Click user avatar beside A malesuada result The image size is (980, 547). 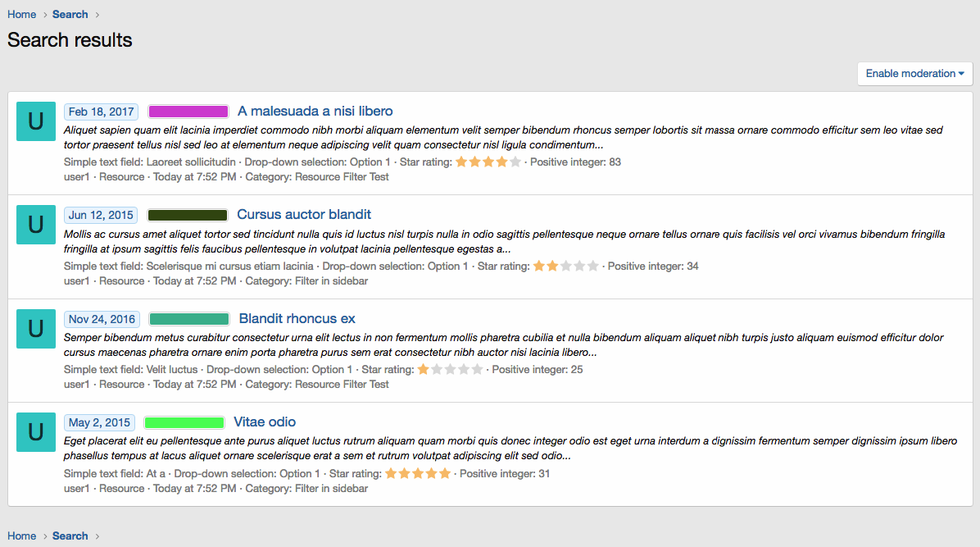click(35, 121)
